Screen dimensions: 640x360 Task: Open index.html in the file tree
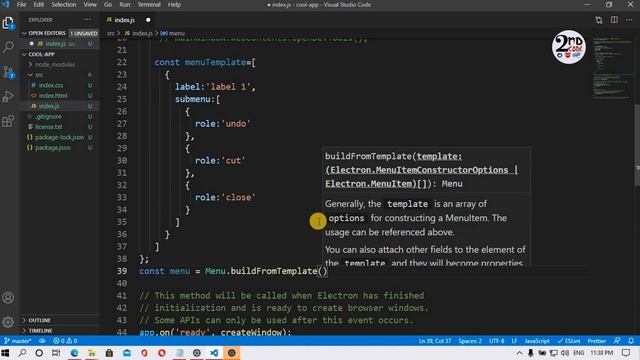[x=53, y=96]
